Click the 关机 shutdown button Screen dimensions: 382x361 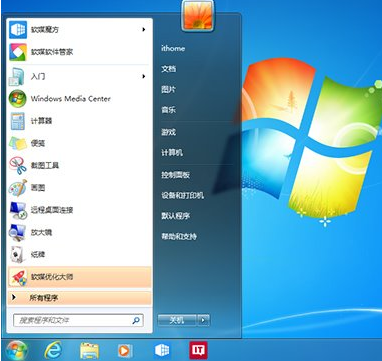177,320
